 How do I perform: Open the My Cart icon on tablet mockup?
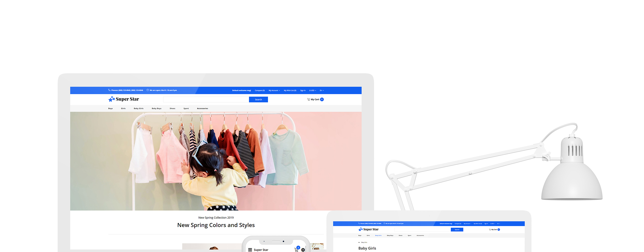490,230
